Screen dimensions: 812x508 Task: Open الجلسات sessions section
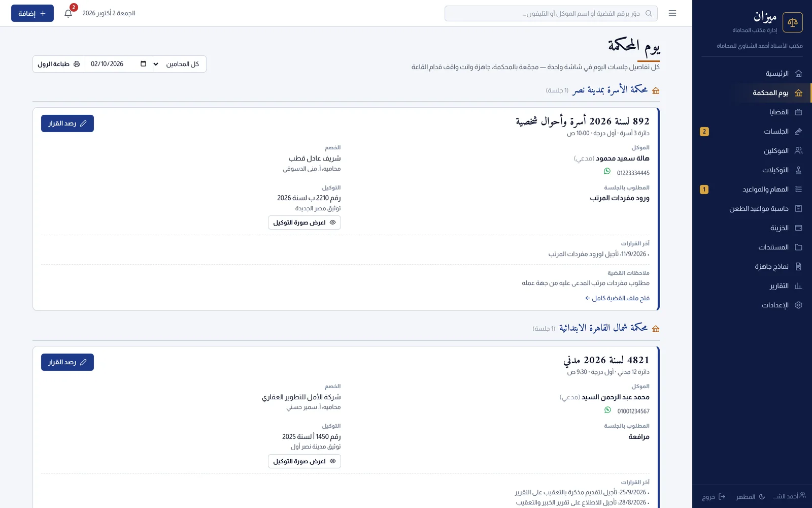[752, 132]
